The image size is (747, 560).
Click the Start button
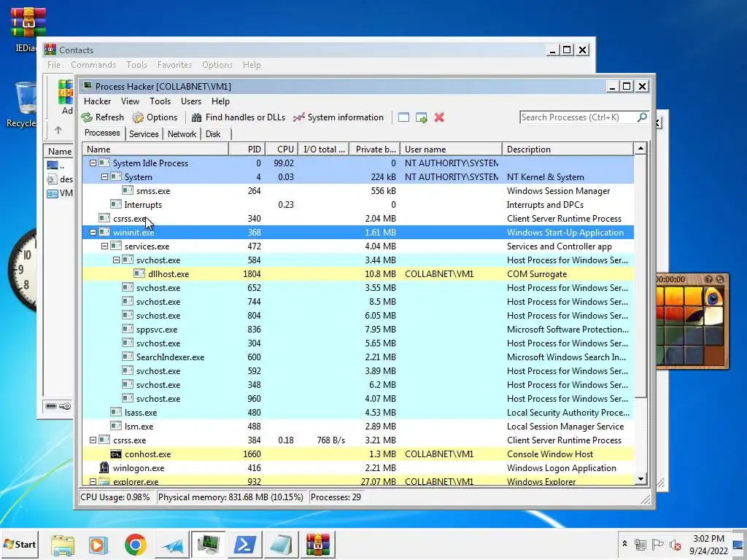click(x=20, y=544)
